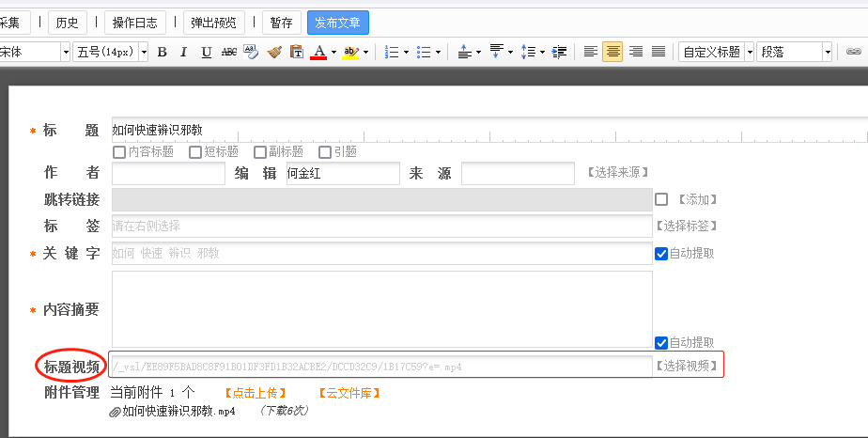Check the 内容标题 checkbox
The height and width of the screenshot is (438, 868).
[x=119, y=152]
